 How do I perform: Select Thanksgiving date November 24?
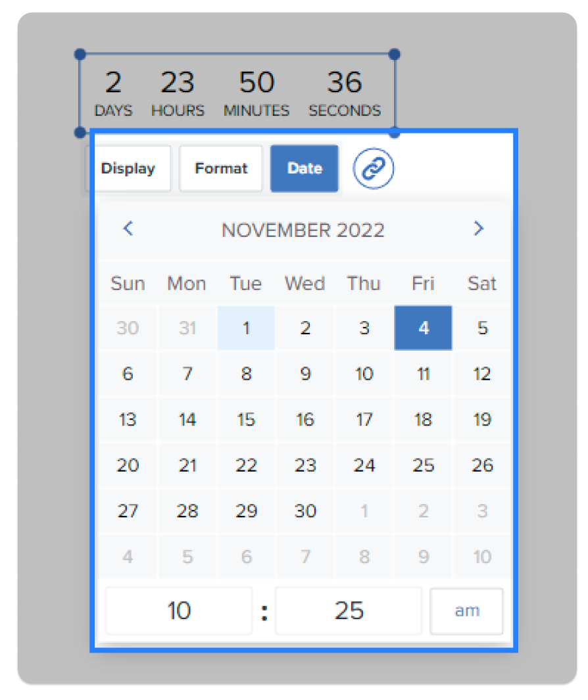pos(364,465)
